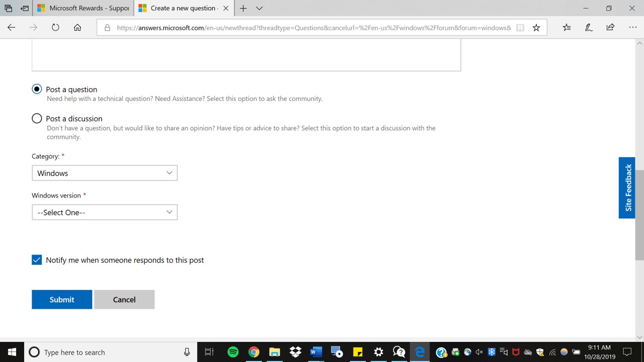Submit the new question
Image resolution: width=644 pixels, height=362 pixels.
point(62,299)
